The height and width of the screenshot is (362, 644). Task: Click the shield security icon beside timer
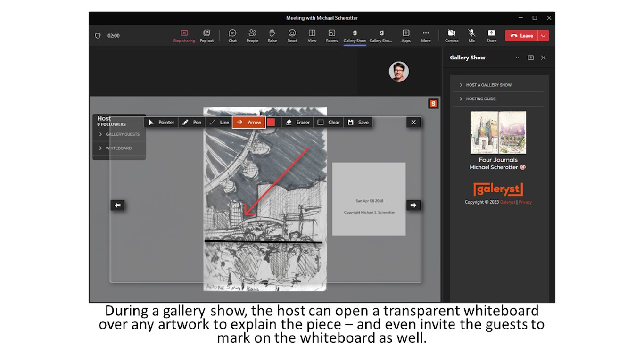point(98,36)
